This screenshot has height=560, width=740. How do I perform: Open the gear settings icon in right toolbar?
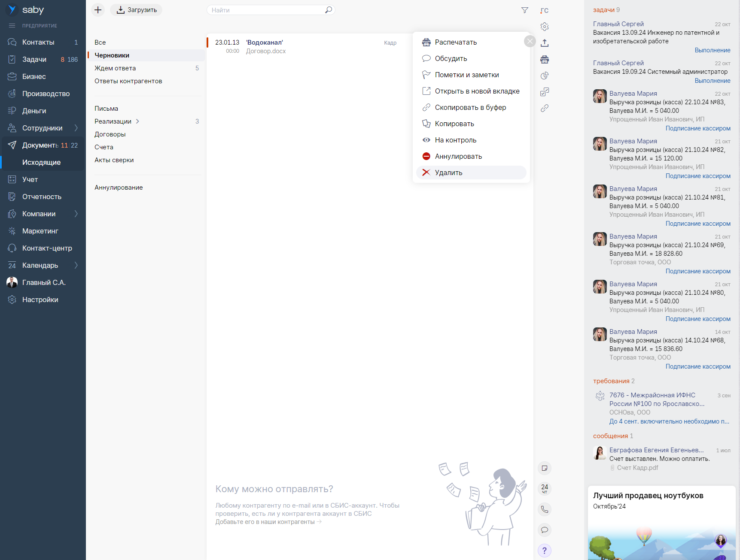[545, 27]
